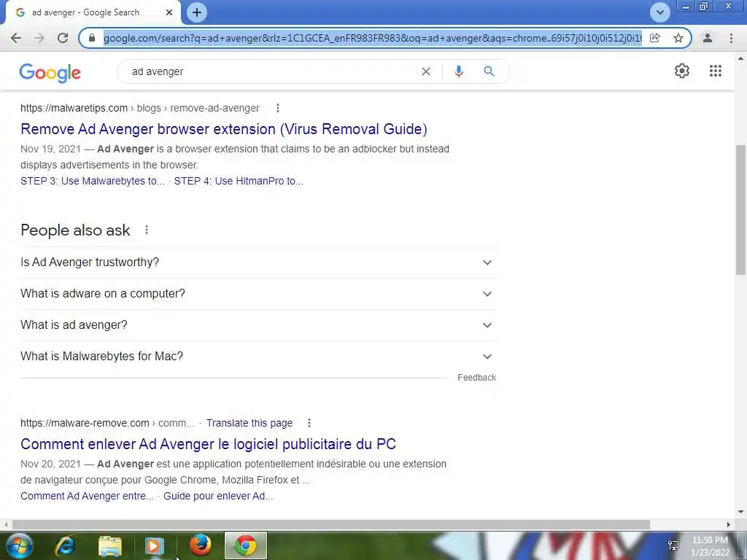Screen dimensions: 747x560
Task: Click the scrollbar down arrow
Action: pyautogui.click(x=740, y=513)
